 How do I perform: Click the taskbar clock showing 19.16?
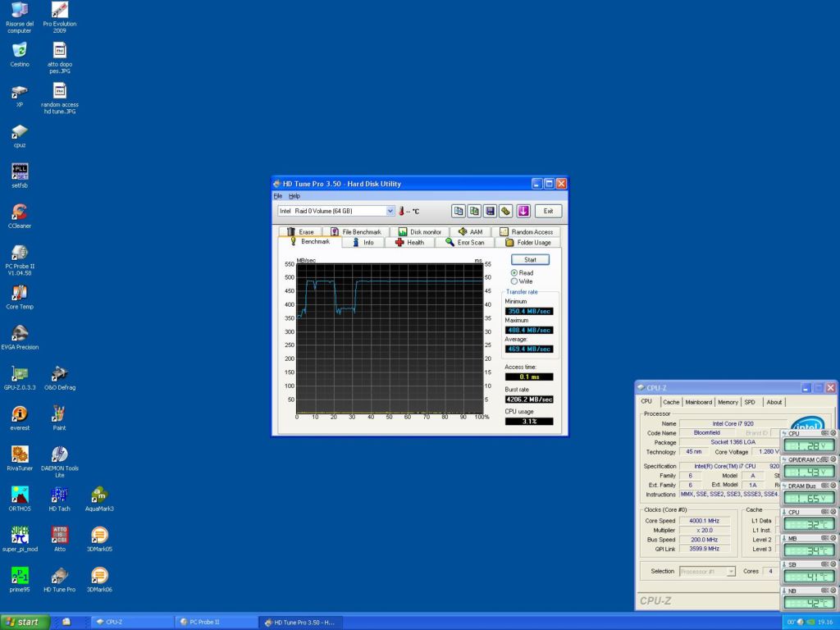coord(825,623)
